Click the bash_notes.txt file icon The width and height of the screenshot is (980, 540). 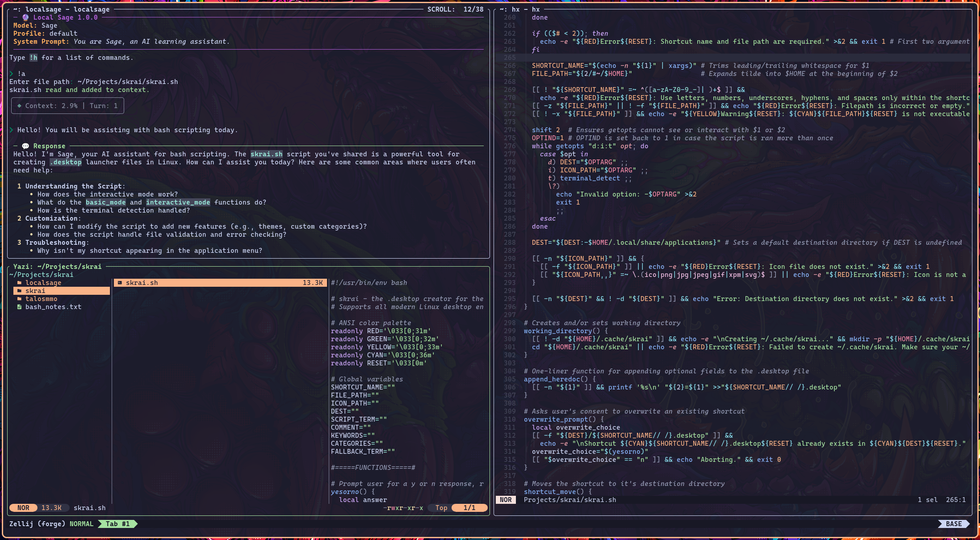point(19,307)
